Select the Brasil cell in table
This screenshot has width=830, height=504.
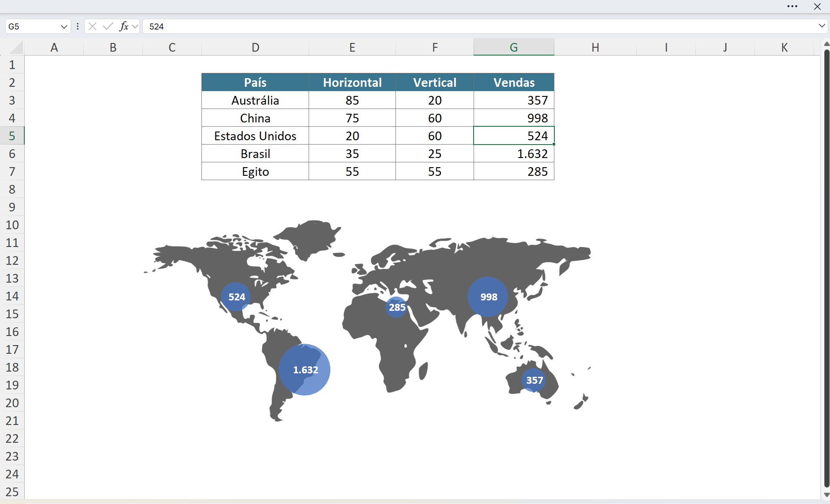[255, 154]
